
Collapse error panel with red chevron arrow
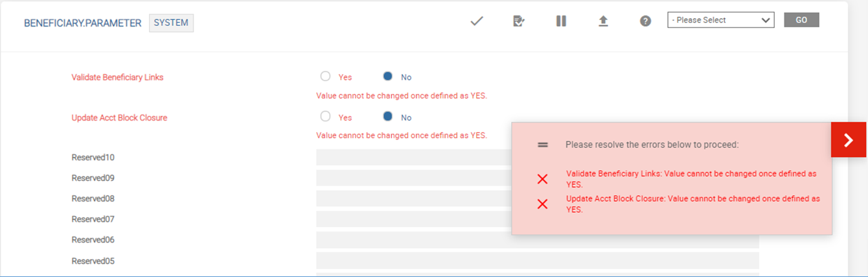coord(849,139)
